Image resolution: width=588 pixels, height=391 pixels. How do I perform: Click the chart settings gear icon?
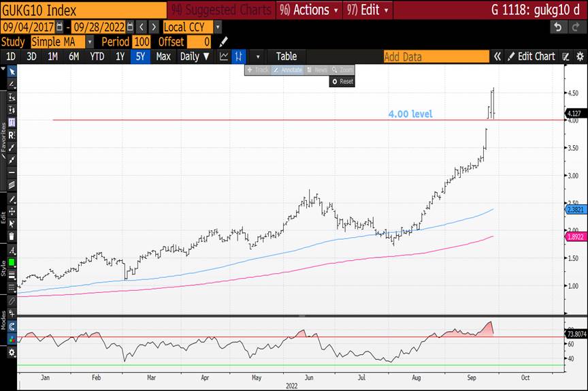pos(580,57)
